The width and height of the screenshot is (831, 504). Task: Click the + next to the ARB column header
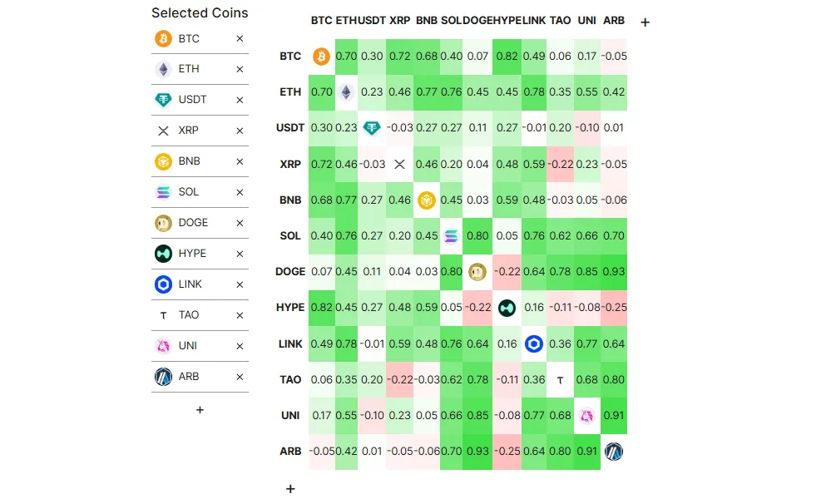click(645, 22)
